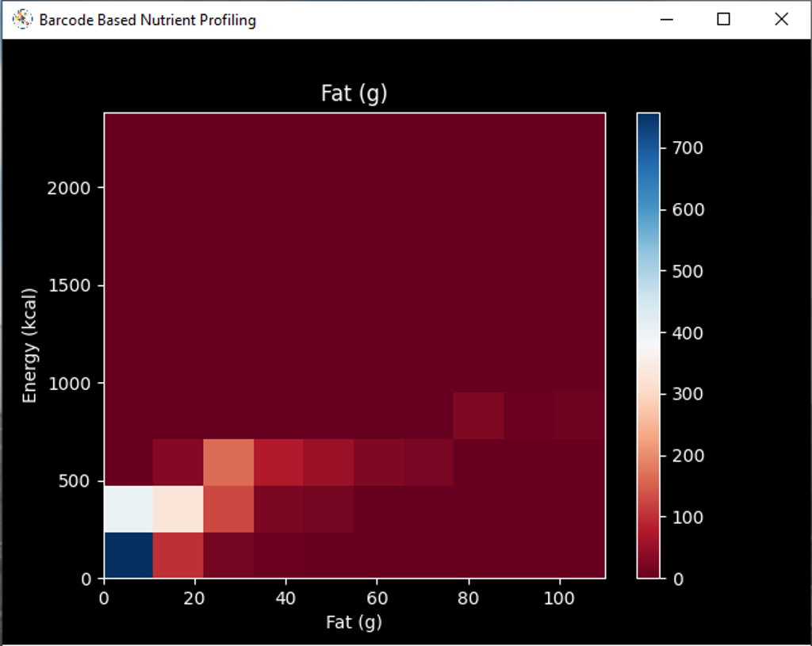The height and width of the screenshot is (646, 812).
Task: Maximize the Nutrient Profiling window
Action: [x=723, y=20]
